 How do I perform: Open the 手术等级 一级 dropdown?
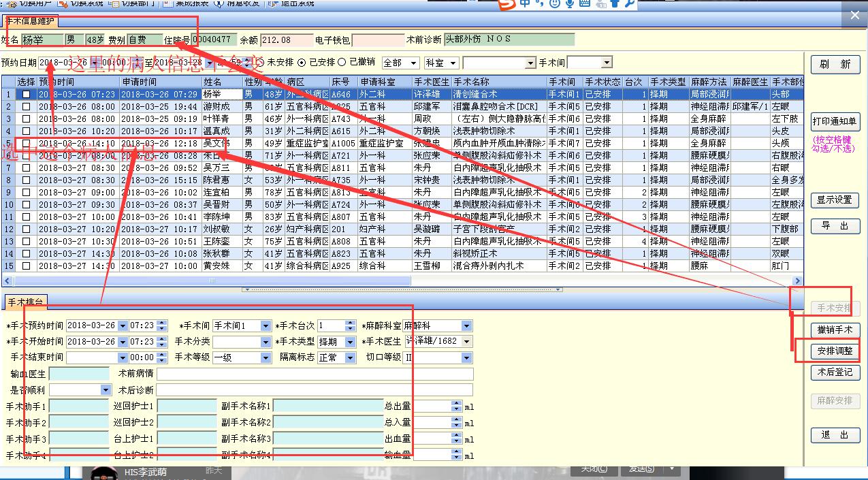(266, 357)
